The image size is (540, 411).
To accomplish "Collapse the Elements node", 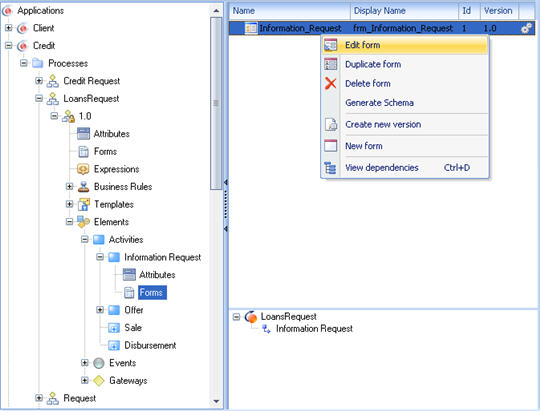I will click(69, 222).
